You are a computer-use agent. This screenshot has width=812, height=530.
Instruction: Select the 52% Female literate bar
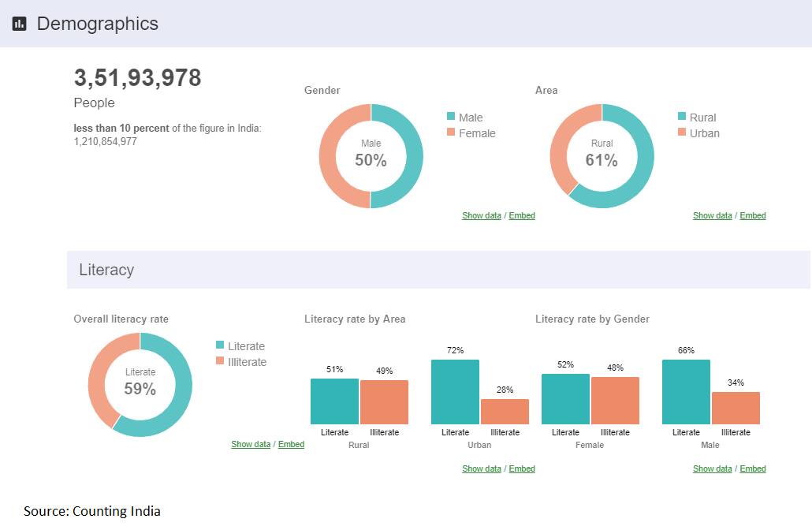tap(565, 399)
